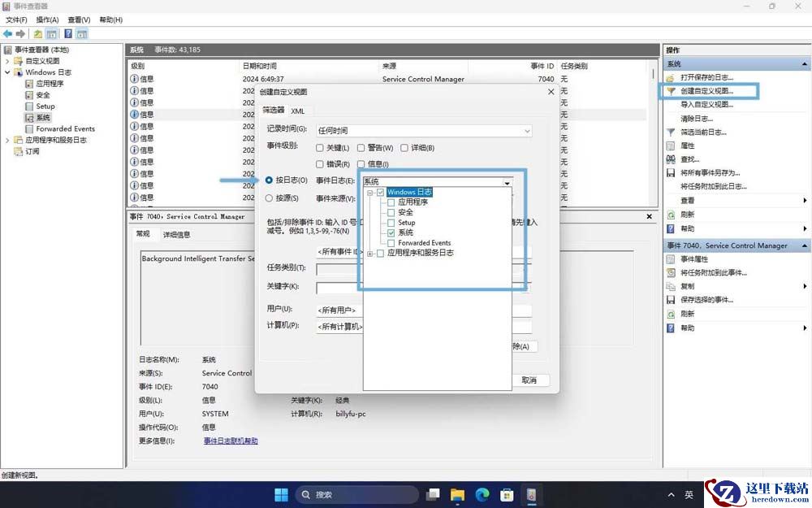This screenshot has width=812, height=508.
Task: Click the 事件日志 dropdown arrow
Action: pyautogui.click(x=507, y=182)
